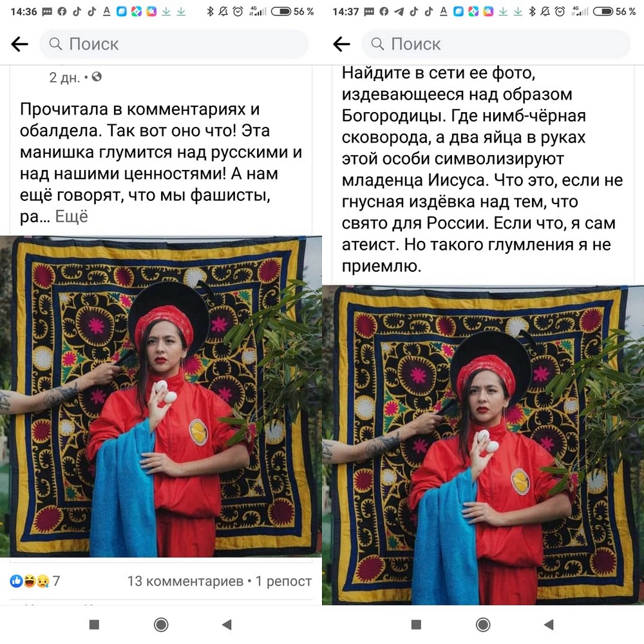Tap the public globe icon beside 2 дн.
This screenshot has width=644, height=644.
click(x=97, y=77)
